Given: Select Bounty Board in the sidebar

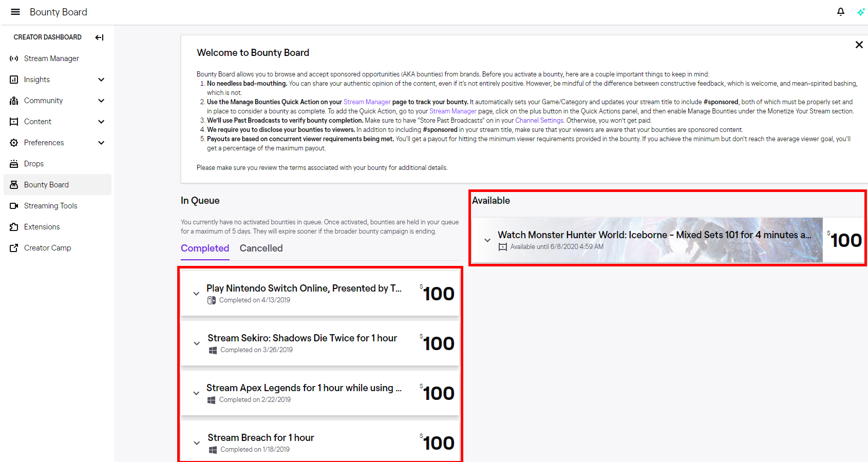Looking at the screenshot, I should pos(58,185).
